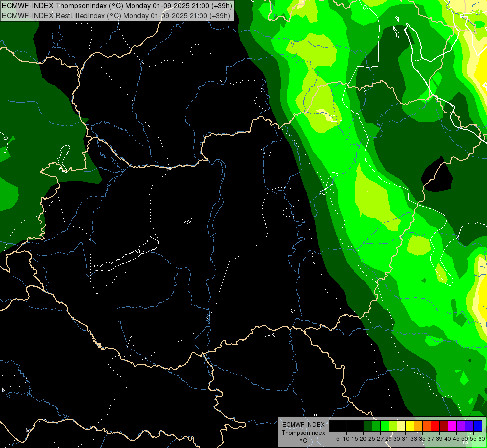
Task: Click the legend value '5'
Action: pos(338,439)
